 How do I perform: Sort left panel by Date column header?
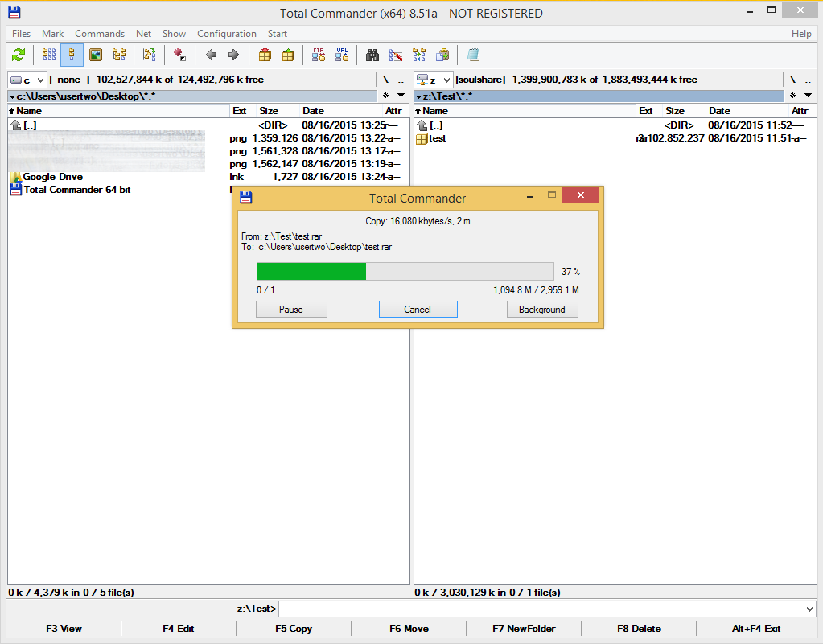pyautogui.click(x=341, y=111)
